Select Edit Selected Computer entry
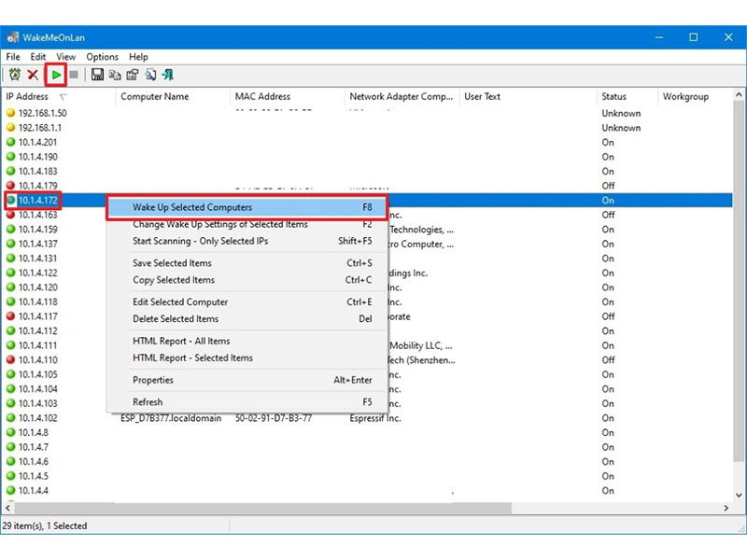 pyautogui.click(x=247, y=301)
